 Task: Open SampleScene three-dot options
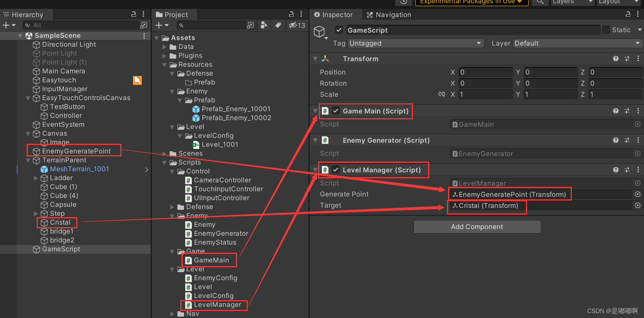[x=144, y=36]
